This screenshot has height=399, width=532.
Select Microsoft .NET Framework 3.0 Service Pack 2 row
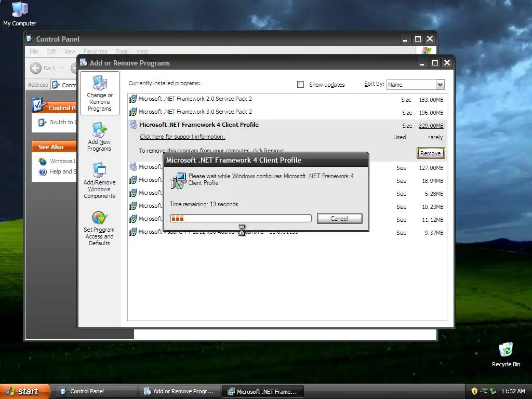click(x=287, y=112)
